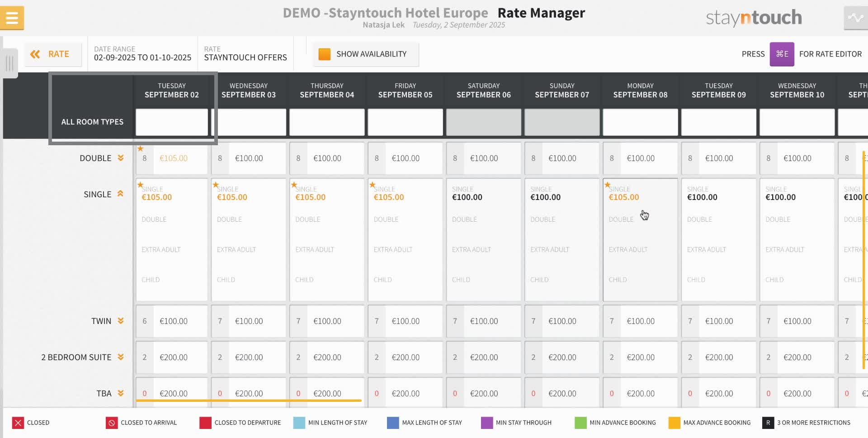The width and height of the screenshot is (868, 438).
Task: Open the Date Range selector
Action: 142,54
